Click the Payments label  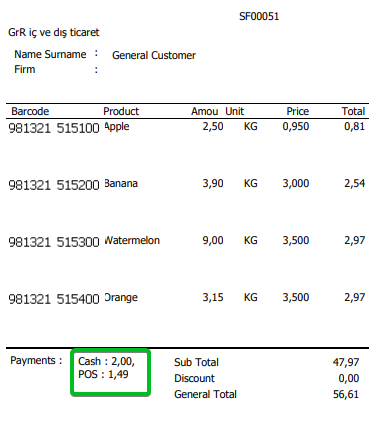coord(36,360)
